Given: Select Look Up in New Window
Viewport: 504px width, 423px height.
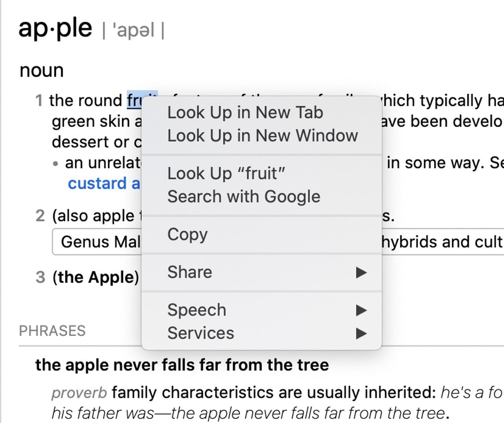Looking at the screenshot, I should (262, 136).
